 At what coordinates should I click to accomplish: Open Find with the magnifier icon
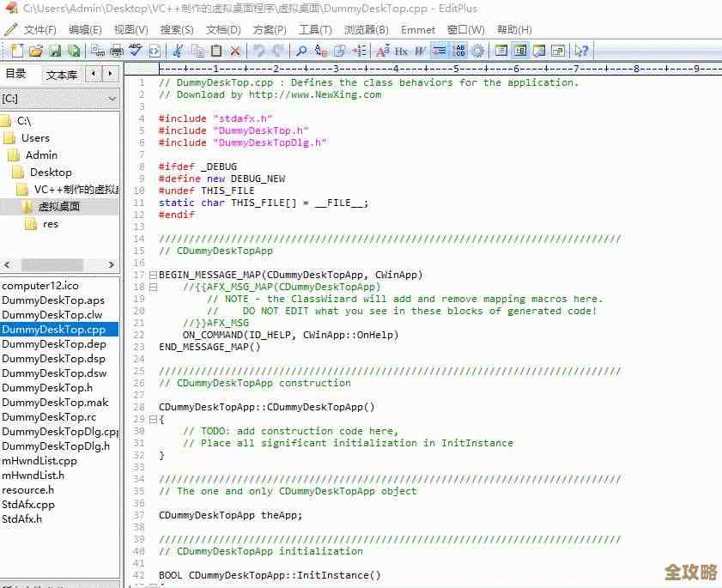pyautogui.click(x=301, y=52)
